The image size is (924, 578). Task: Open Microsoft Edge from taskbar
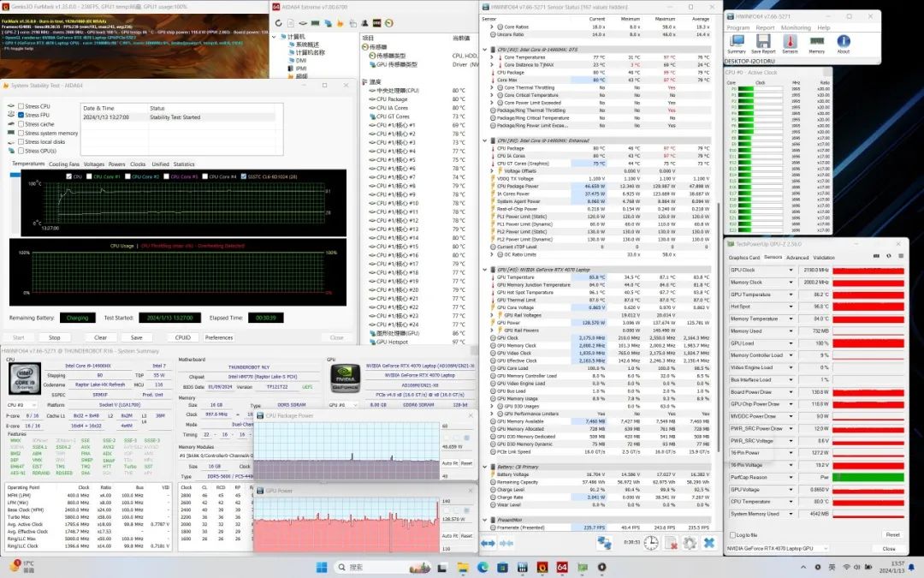click(x=483, y=567)
